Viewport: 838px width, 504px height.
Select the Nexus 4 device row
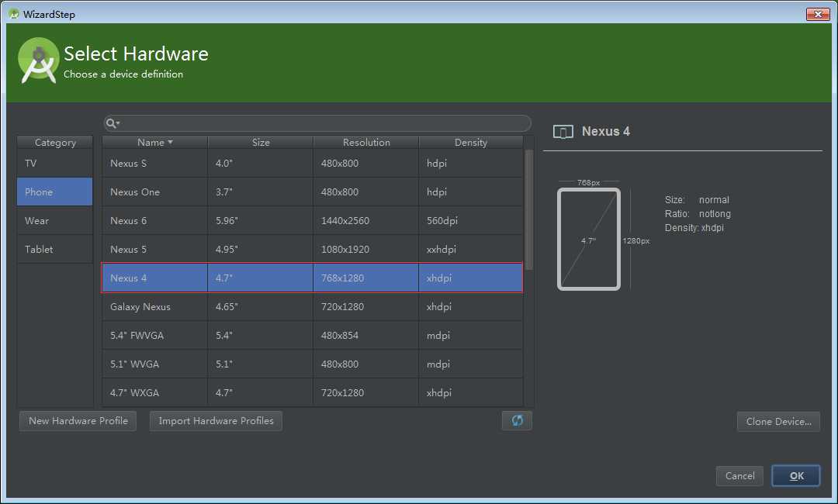(312, 278)
